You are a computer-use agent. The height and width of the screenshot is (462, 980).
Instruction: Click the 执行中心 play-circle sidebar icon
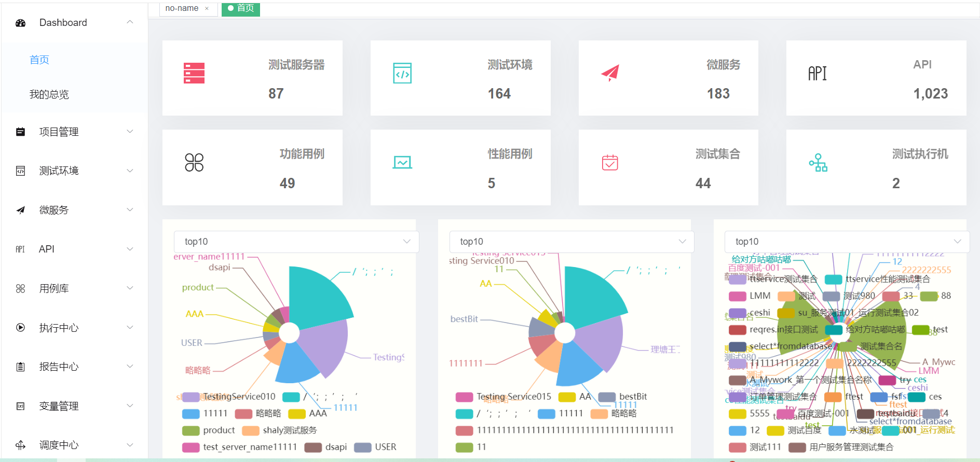point(21,328)
